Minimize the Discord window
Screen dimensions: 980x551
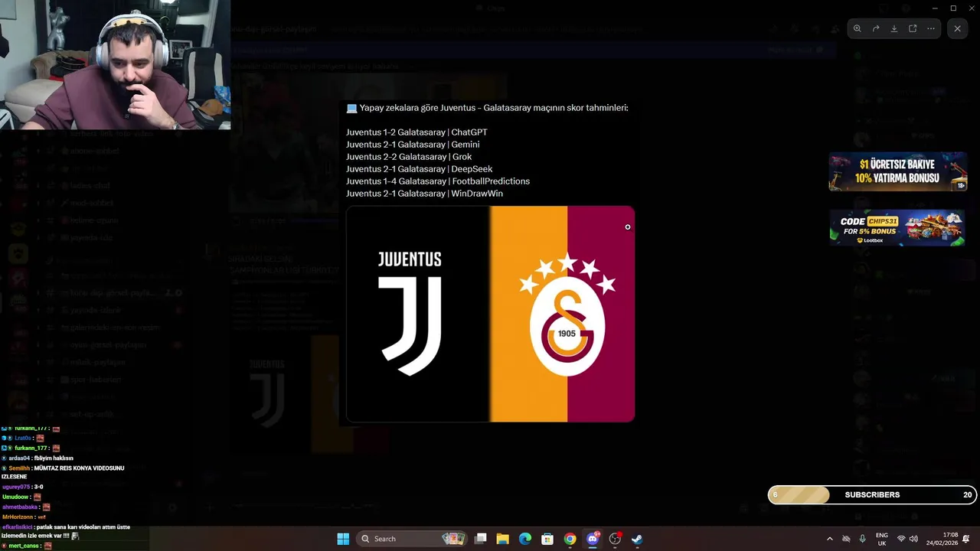(935, 8)
